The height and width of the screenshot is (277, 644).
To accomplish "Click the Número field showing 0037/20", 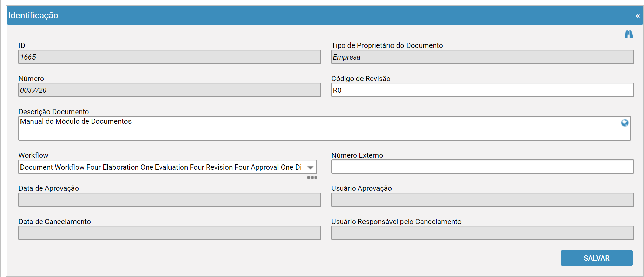I will tap(169, 90).
